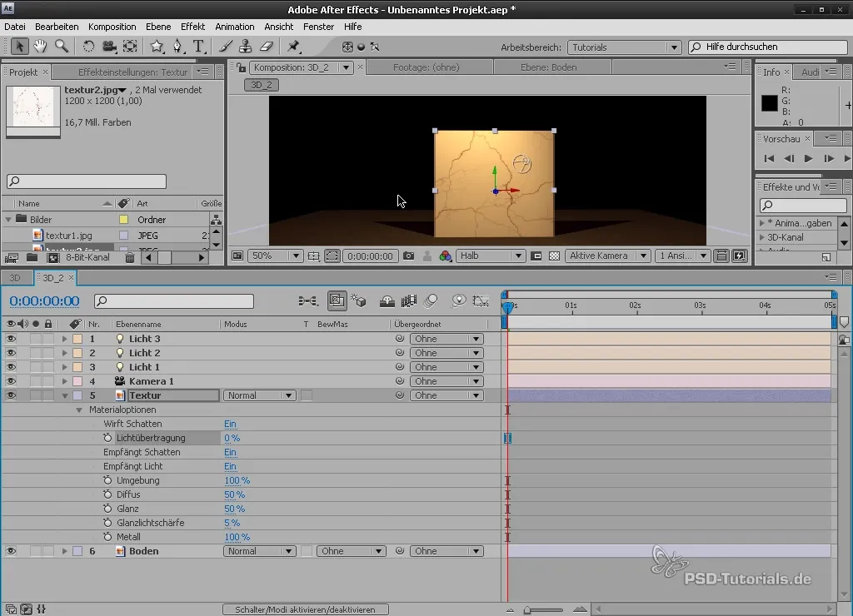Screen dimensions: 853x616
Task: Select the Pen tool
Action: coord(178,47)
